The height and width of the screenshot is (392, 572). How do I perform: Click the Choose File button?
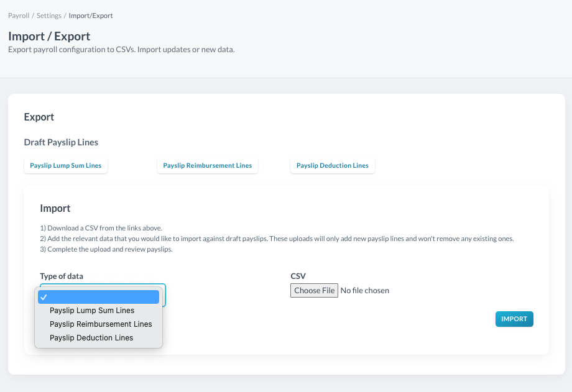314,291
